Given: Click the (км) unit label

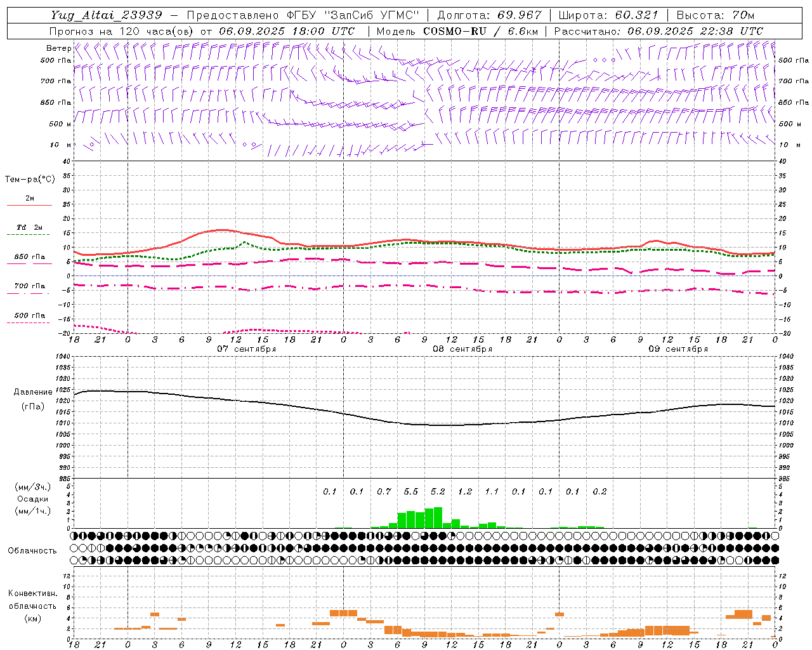Looking at the screenshot, I should pos(32,618).
